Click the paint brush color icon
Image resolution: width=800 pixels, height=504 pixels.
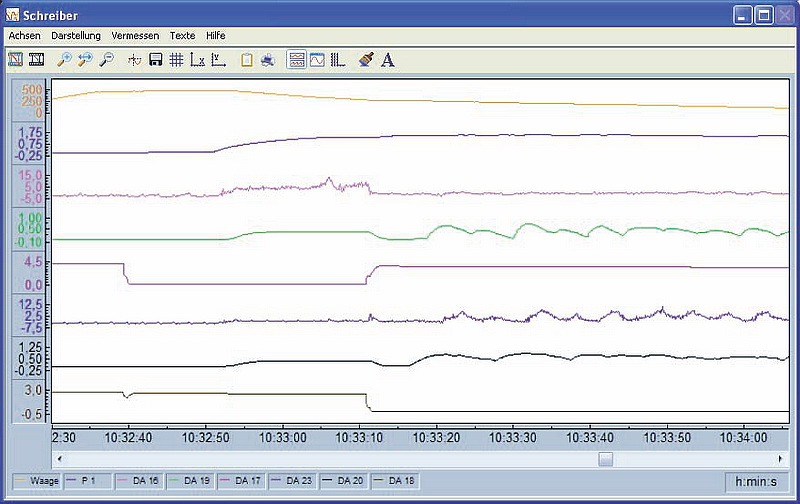point(367,60)
